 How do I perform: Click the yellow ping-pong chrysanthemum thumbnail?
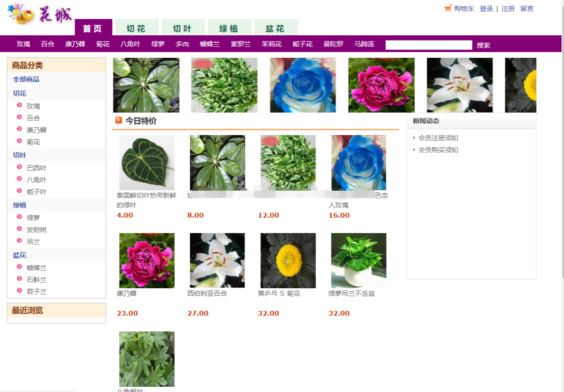click(288, 260)
